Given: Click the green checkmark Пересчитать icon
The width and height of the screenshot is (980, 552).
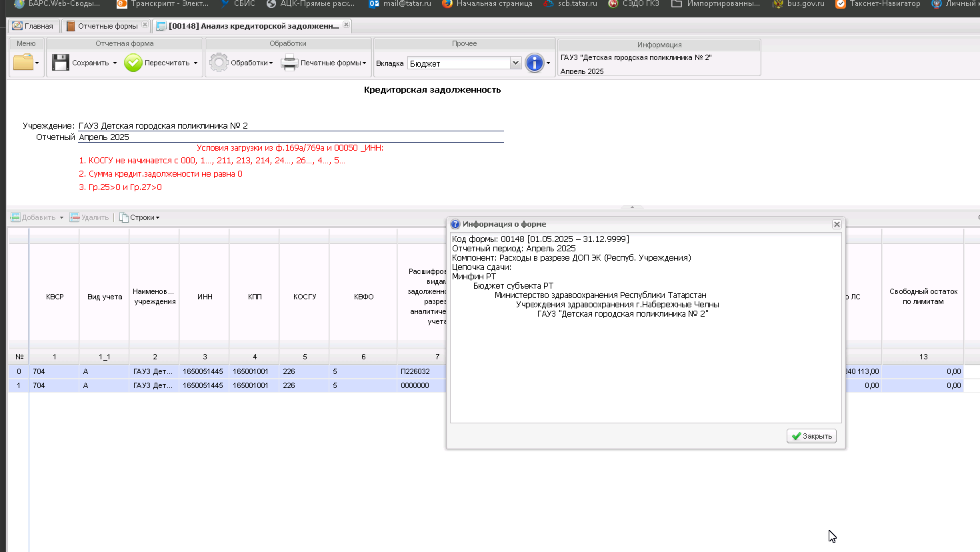Looking at the screenshot, I should tap(133, 63).
